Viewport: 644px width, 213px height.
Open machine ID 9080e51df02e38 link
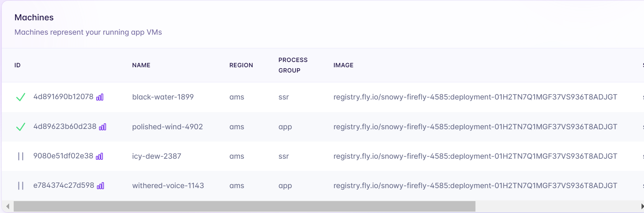click(63, 156)
